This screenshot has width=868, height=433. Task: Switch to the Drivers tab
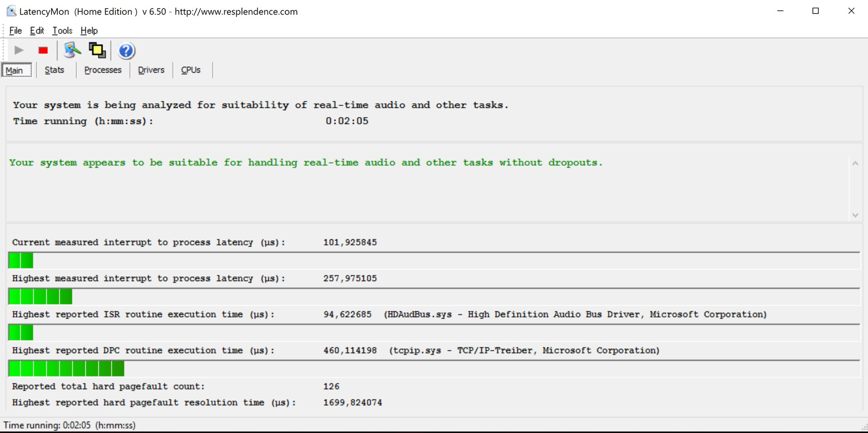[151, 70]
